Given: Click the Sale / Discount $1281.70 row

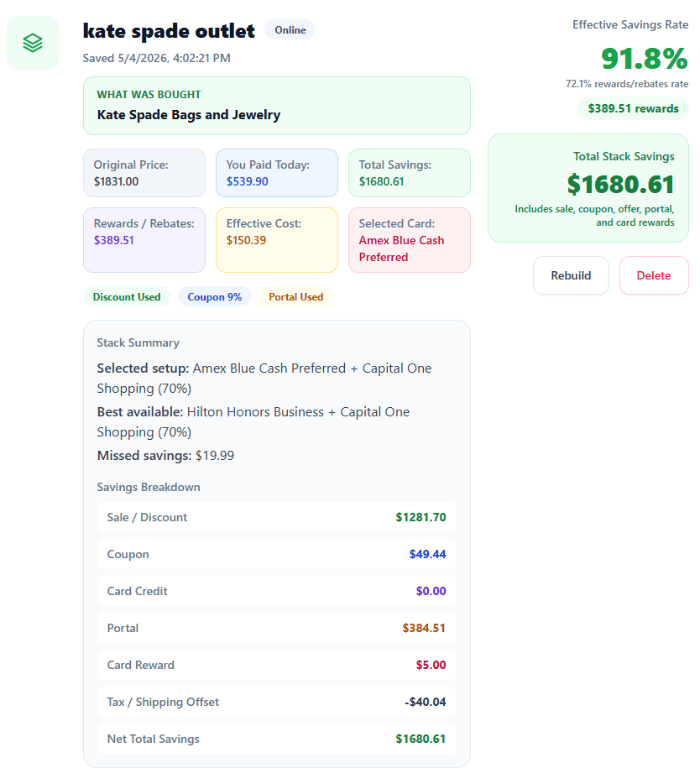Looking at the screenshot, I should coord(277,517).
